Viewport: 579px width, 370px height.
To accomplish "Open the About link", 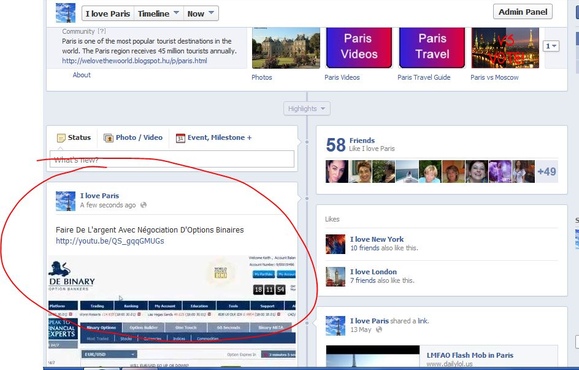I will pyautogui.click(x=82, y=75).
